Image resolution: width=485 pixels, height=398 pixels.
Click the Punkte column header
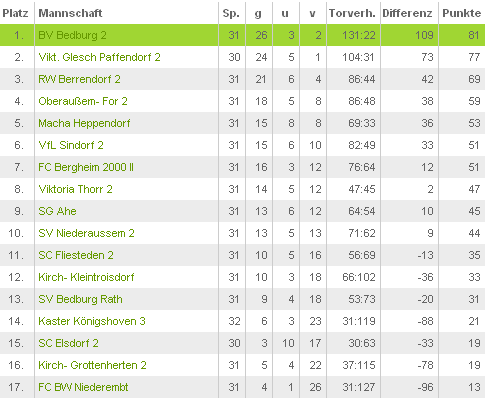coord(462,13)
